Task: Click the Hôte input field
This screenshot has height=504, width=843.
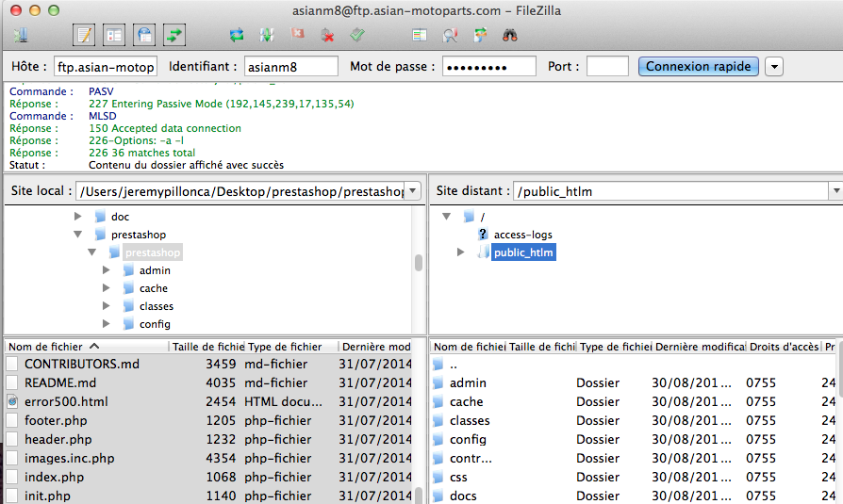Action: click(x=106, y=67)
